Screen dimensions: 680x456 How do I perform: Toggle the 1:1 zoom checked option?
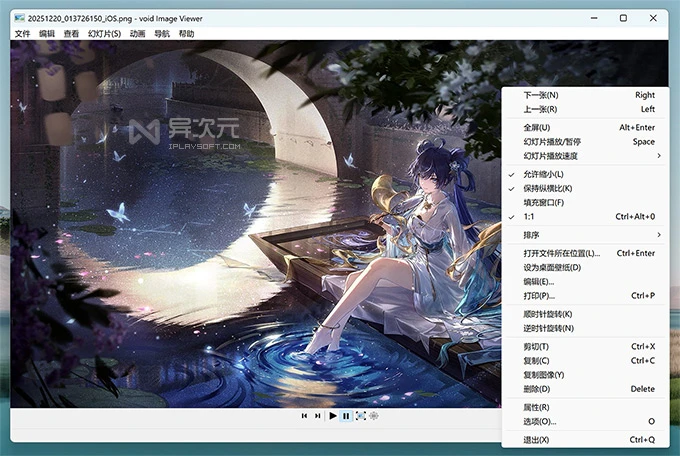[x=585, y=217]
